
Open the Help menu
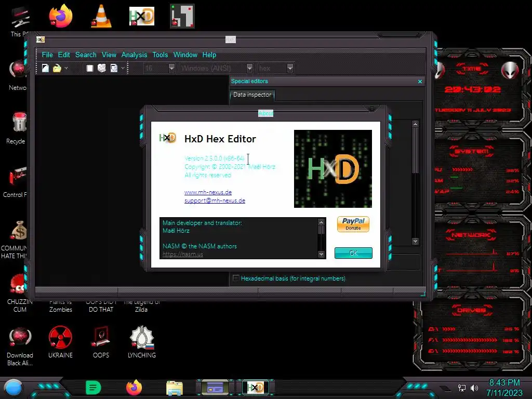point(209,55)
